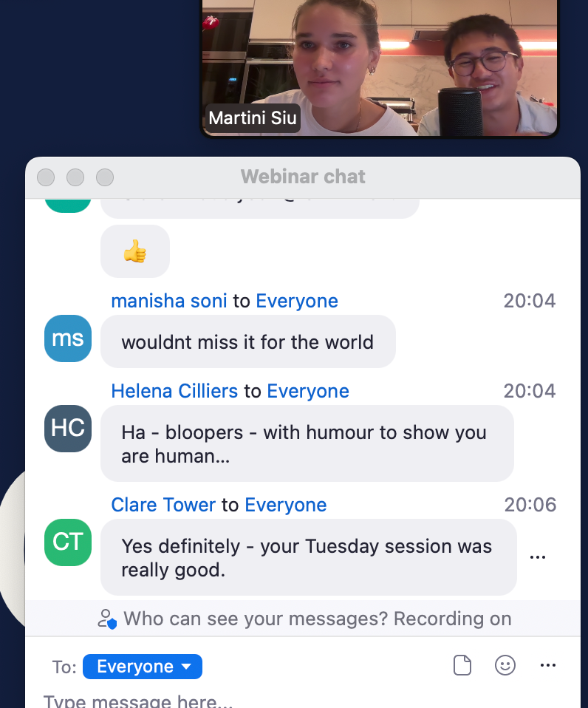This screenshot has width=588, height=708.
Task: Close the Webinar chat window
Action: 46,177
